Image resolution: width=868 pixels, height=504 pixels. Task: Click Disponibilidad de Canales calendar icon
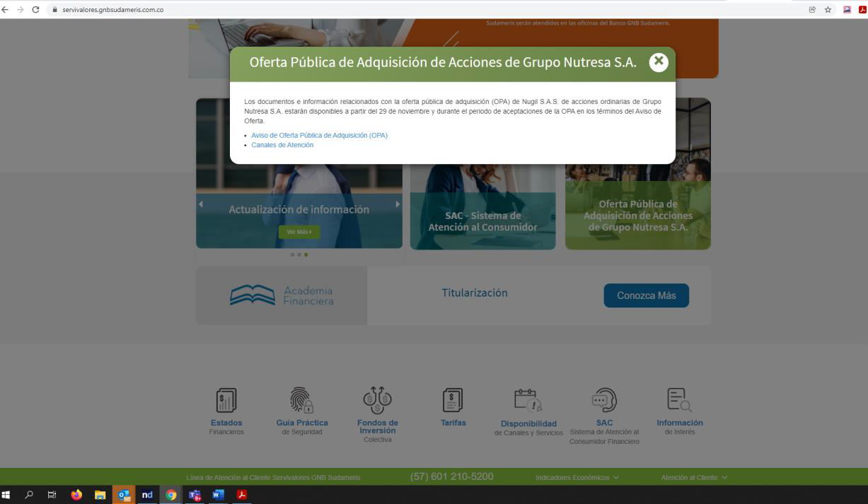pyautogui.click(x=528, y=401)
